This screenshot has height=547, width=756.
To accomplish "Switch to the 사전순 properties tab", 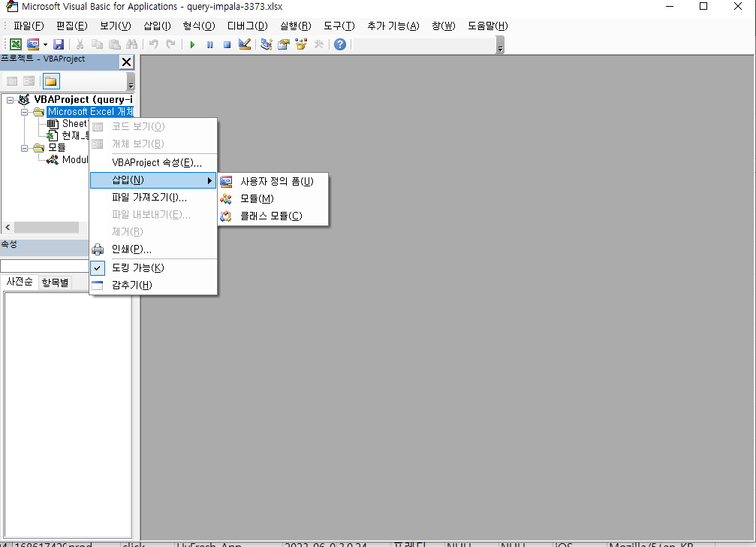I will (x=20, y=282).
